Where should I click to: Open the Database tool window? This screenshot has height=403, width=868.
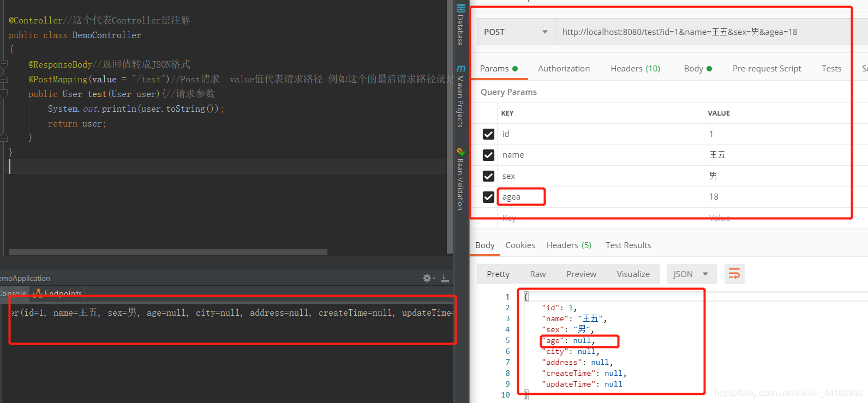click(x=461, y=25)
